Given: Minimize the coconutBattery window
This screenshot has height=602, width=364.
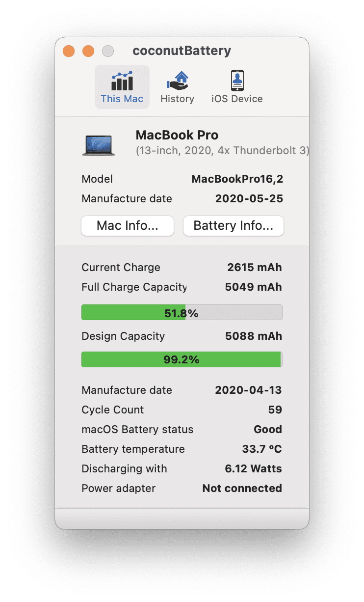Looking at the screenshot, I should point(88,51).
